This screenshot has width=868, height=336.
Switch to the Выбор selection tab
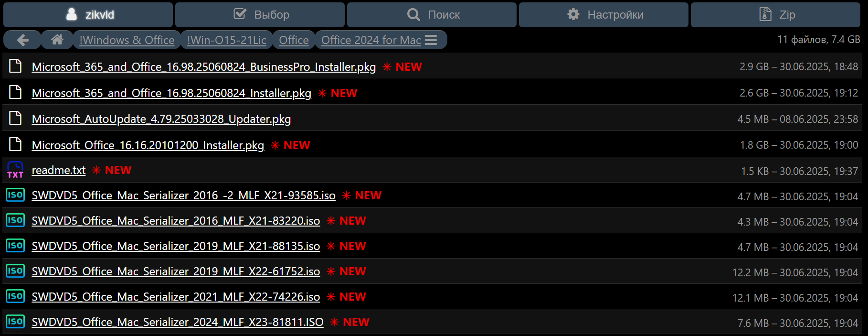[260, 15]
